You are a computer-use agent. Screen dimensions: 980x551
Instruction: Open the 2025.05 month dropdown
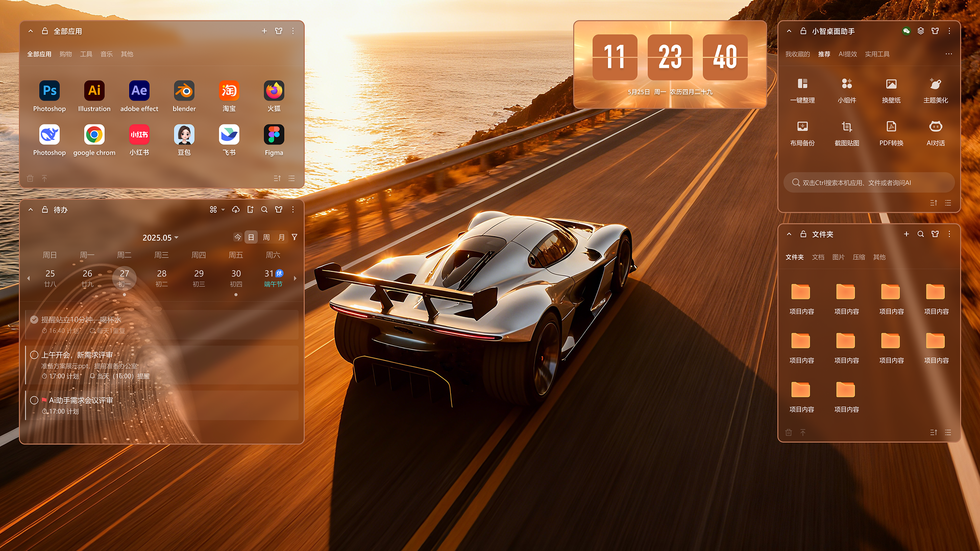click(x=160, y=238)
